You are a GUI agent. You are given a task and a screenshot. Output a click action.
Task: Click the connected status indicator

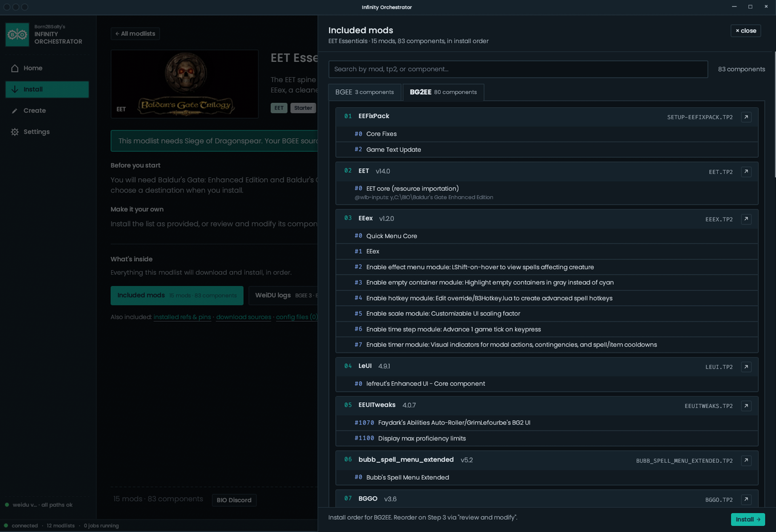click(x=21, y=526)
